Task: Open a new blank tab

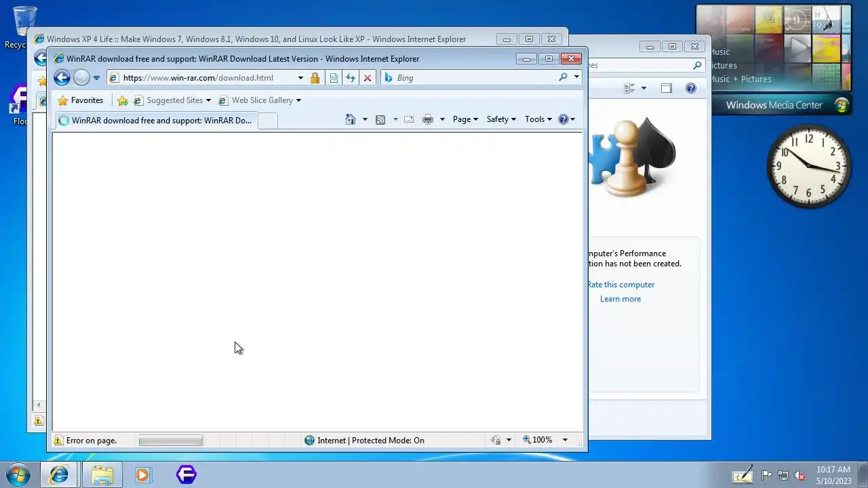Action: (268, 121)
